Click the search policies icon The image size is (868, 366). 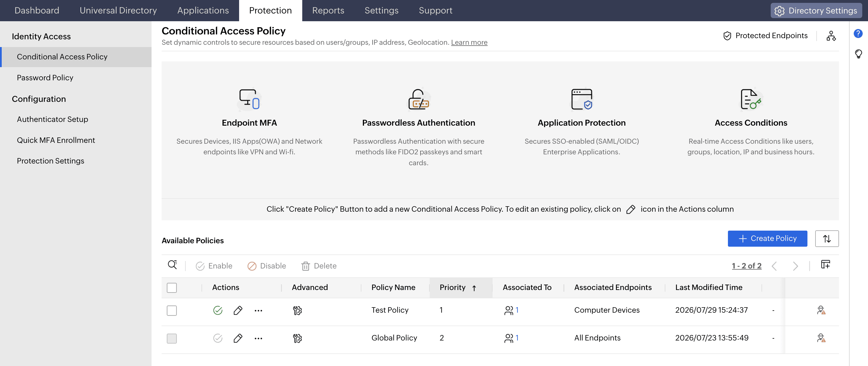(173, 265)
